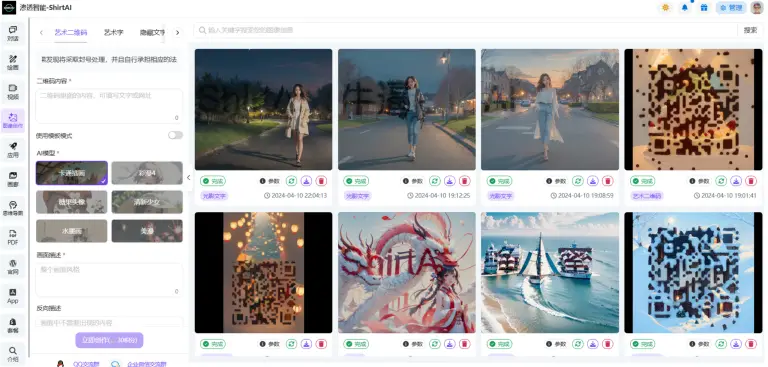The image size is (768, 367).
Task: Switch theme with the sun icon
Action: tap(665, 8)
